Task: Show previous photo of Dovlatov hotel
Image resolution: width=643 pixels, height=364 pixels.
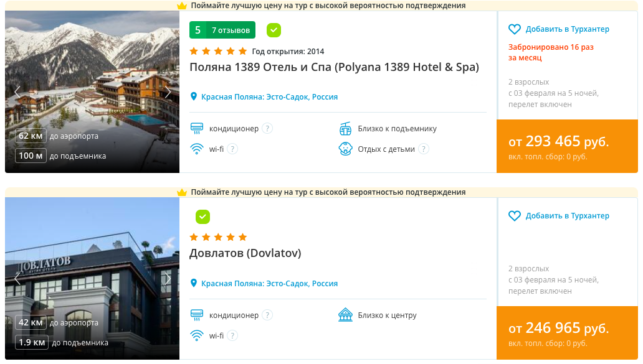Action: click(17, 279)
